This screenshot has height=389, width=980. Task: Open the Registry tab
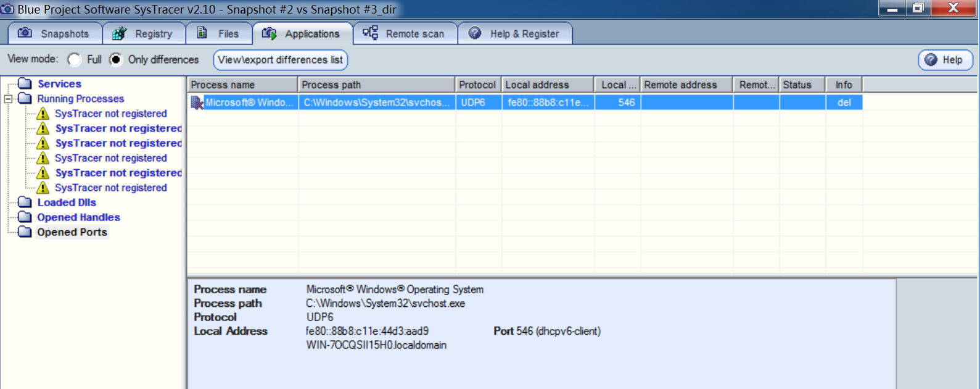pos(144,33)
